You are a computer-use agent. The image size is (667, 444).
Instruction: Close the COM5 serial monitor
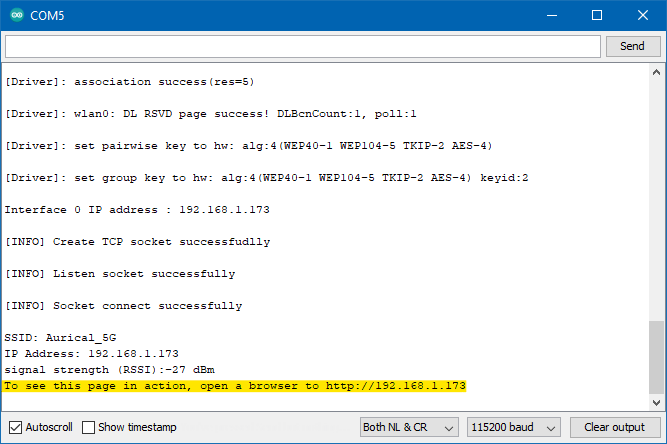coord(643,16)
